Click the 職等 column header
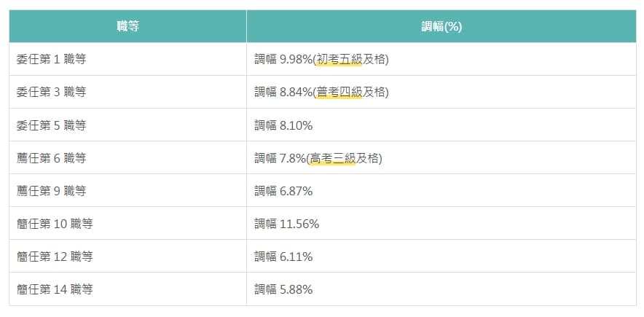The height and width of the screenshot is (317, 644). click(127, 26)
